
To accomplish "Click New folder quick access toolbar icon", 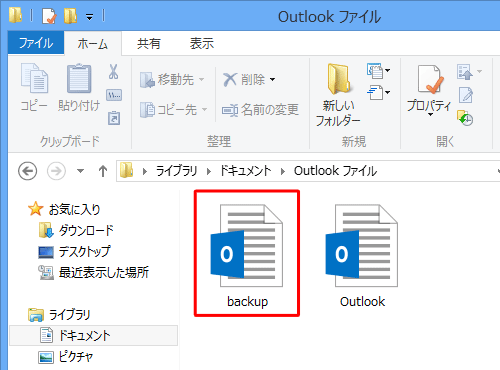I will click(70, 16).
